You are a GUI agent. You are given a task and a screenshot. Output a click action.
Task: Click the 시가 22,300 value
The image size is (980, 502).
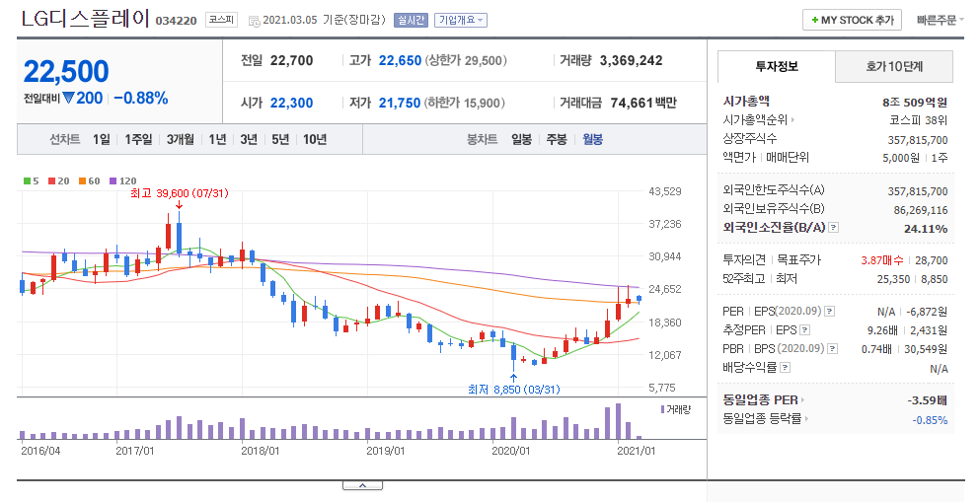(x=291, y=103)
